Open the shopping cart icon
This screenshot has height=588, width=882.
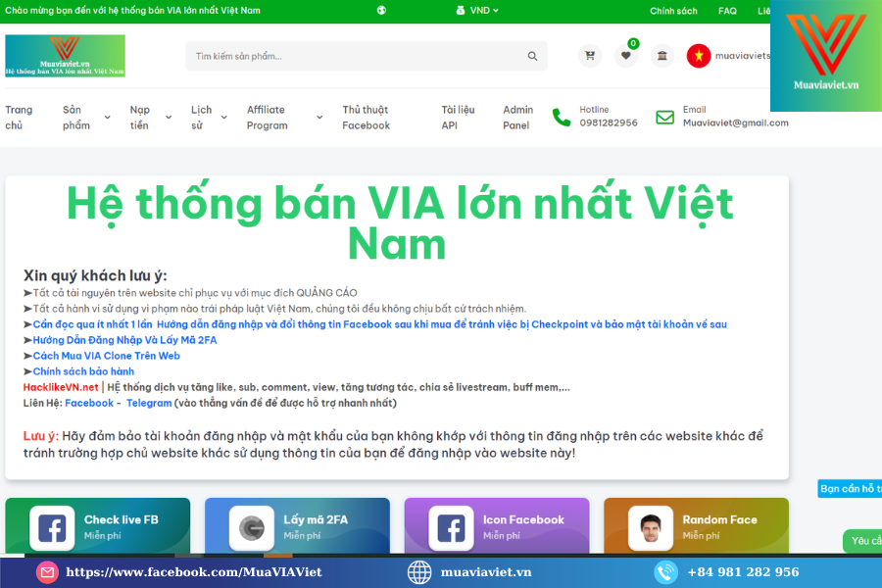pyautogui.click(x=590, y=56)
